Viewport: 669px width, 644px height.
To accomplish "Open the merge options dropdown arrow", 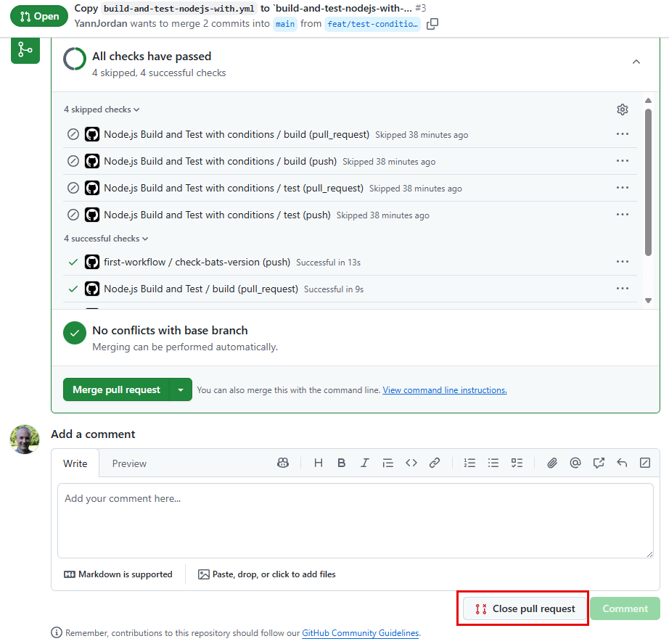I will [x=180, y=389].
